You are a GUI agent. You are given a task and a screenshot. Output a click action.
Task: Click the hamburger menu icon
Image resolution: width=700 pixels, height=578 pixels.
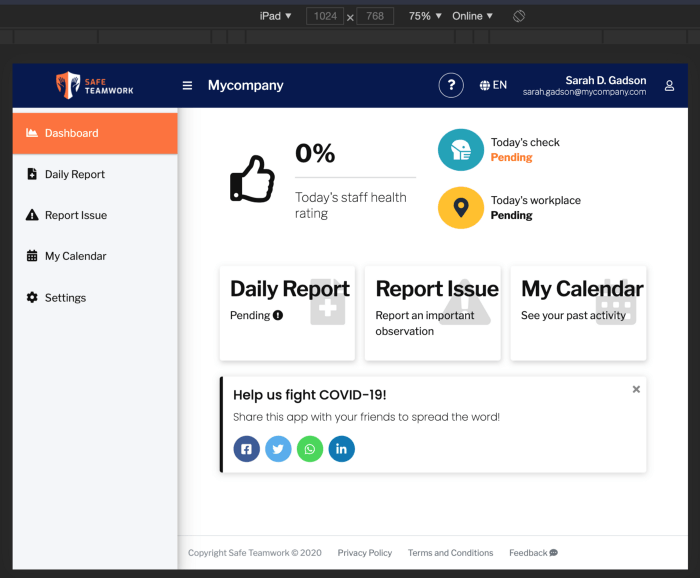(x=187, y=86)
